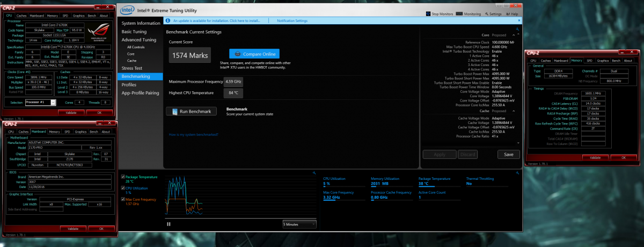
Task: Pause the monitoring graph
Action: click(x=169, y=224)
